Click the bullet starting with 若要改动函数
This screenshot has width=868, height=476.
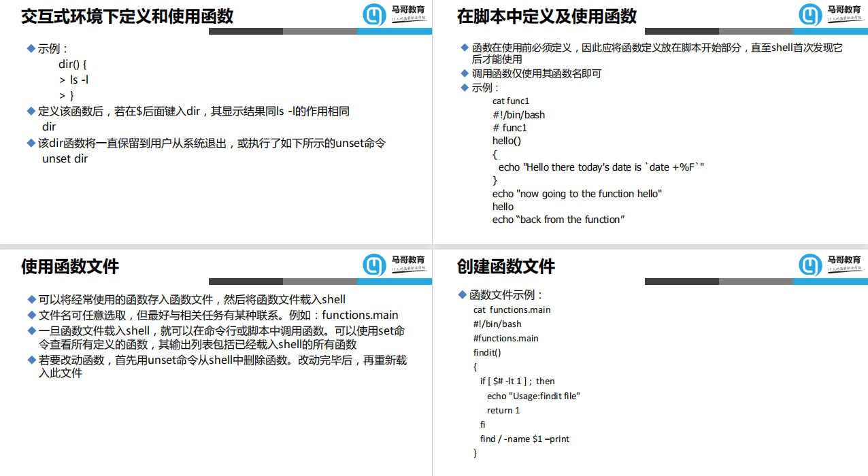218,367
